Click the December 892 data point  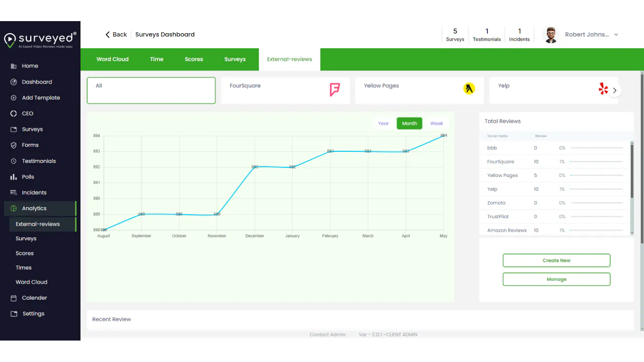coord(255,167)
